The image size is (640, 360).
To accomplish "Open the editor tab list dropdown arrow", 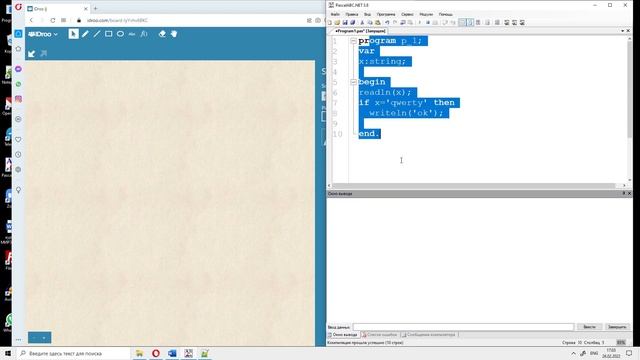I will coord(622,31).
